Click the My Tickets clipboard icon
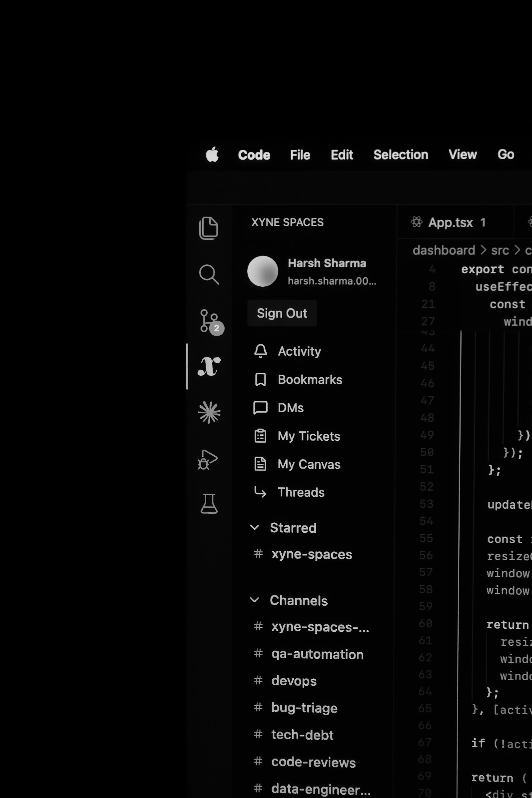The width and height of the screenshot is (532, 798). 261,436
